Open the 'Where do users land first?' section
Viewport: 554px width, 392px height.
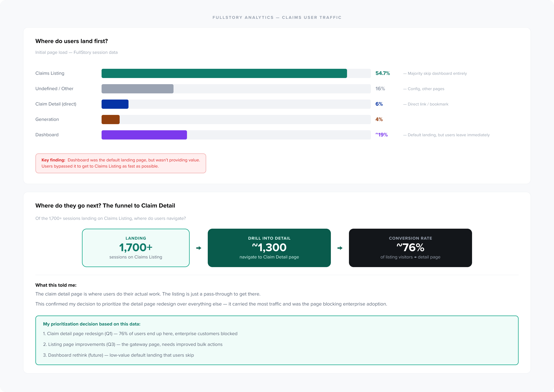click(x=72, y=41)
